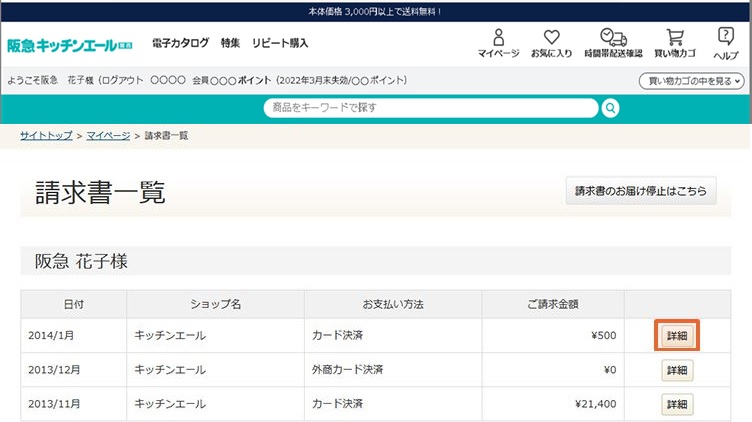
Task: Expand 買い物カゴの中を見る dropdown
Action: [691, 81]
